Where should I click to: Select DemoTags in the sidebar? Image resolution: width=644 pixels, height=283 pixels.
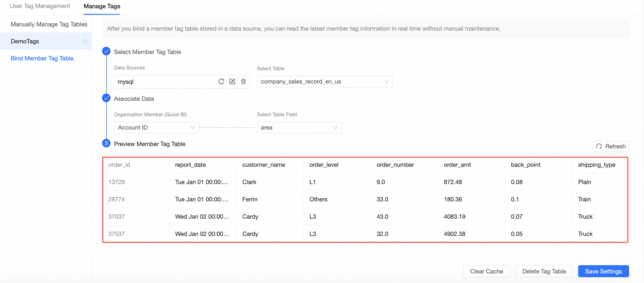[46, 41]
